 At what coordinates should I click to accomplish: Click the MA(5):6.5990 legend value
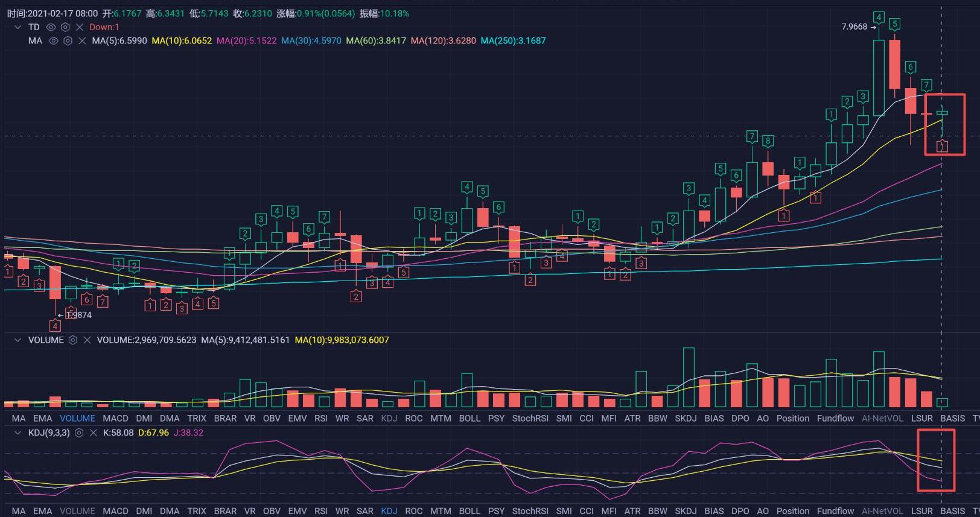119,41
